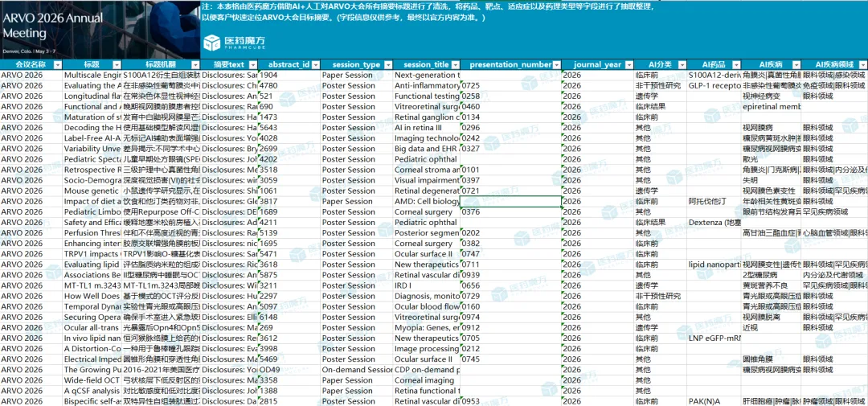Select abstract_id cell 6148
The image size is (868, 406).
tap(289, 318)
